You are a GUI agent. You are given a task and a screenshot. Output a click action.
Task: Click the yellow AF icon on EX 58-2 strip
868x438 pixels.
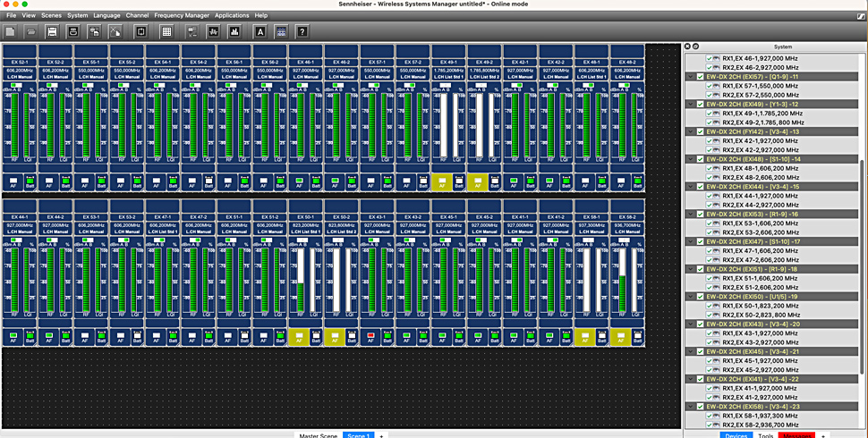620,337
